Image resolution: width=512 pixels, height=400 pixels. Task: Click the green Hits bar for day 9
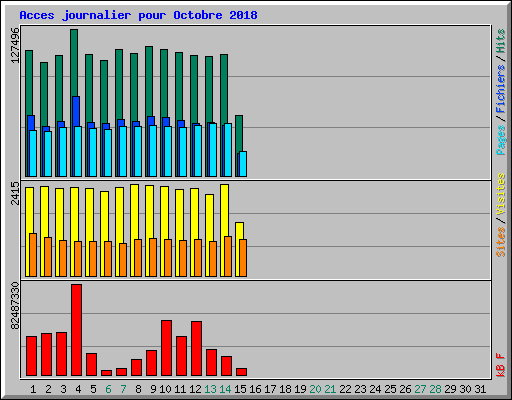pos(149,81)
